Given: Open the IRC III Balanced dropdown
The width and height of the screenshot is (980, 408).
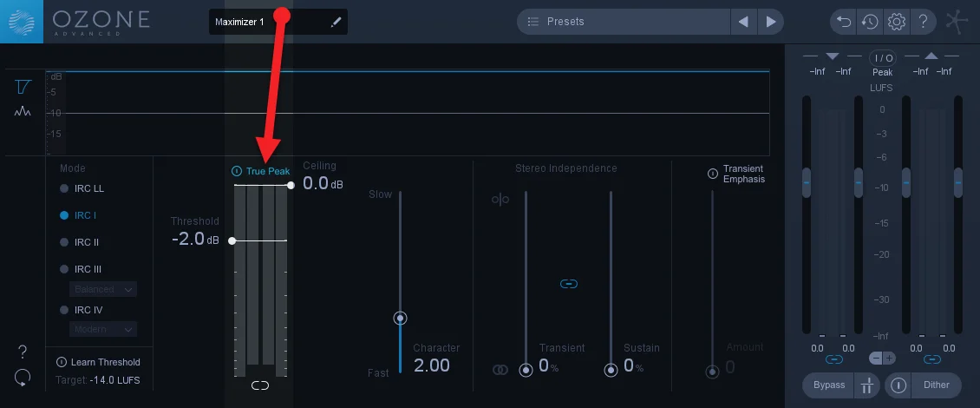Looking at the screenshot, I should (103, 289).
